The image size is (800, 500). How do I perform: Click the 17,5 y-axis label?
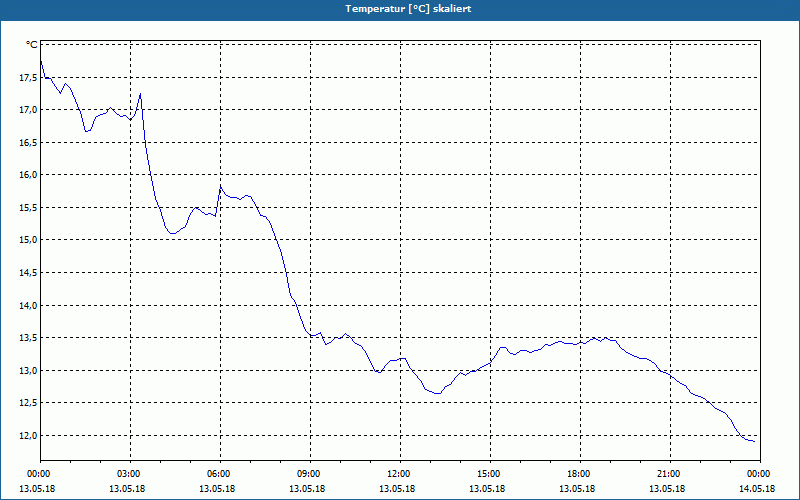tap(28, 78)
